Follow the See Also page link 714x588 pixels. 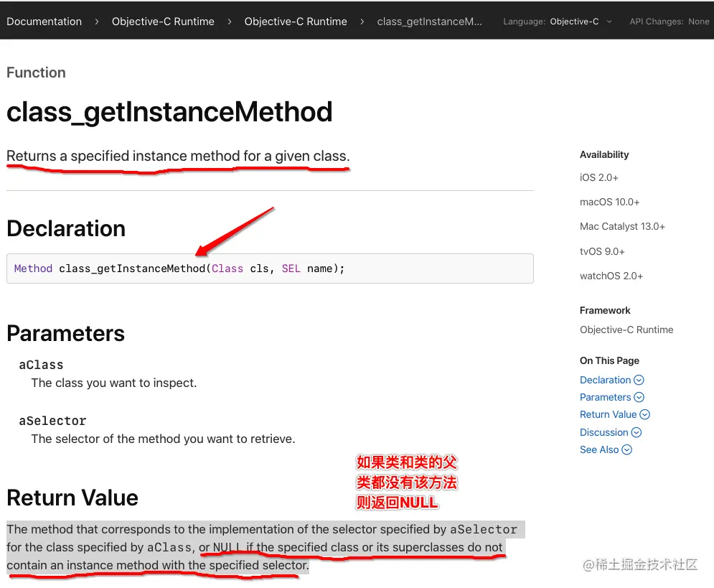tap(599, 449)
